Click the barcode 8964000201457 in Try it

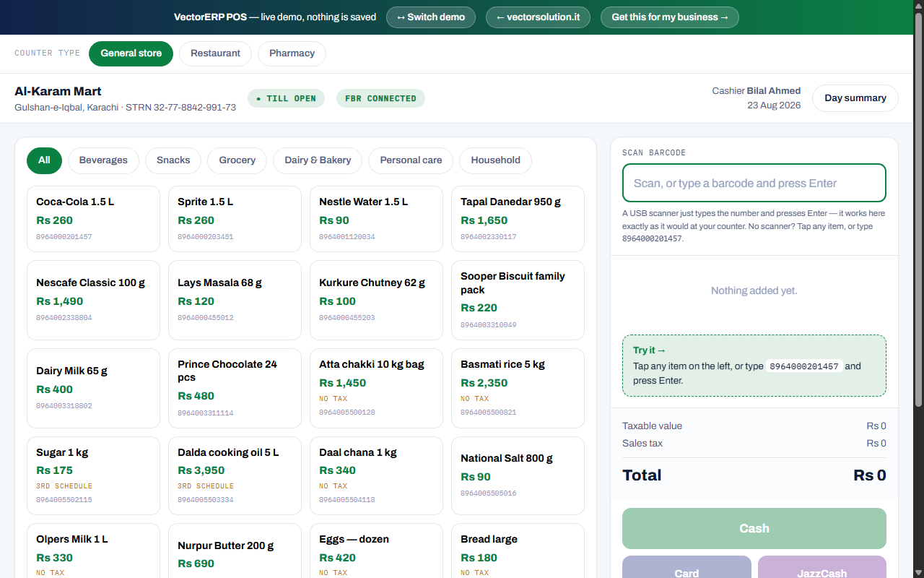coord(804,366)
